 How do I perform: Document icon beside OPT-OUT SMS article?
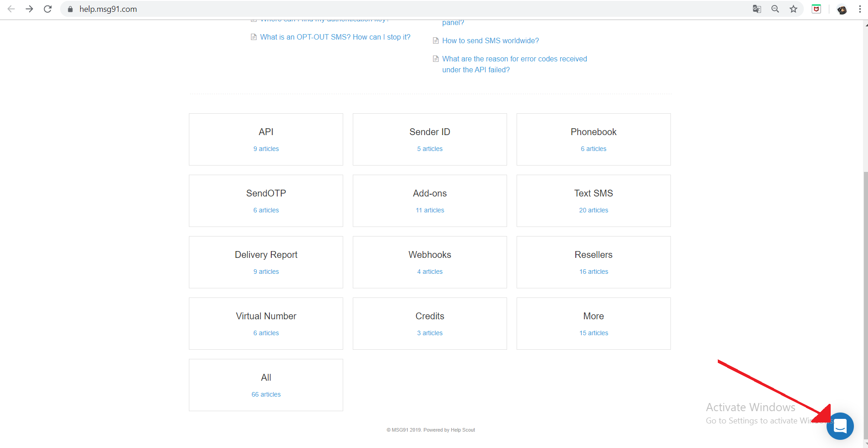pos(254,37)
